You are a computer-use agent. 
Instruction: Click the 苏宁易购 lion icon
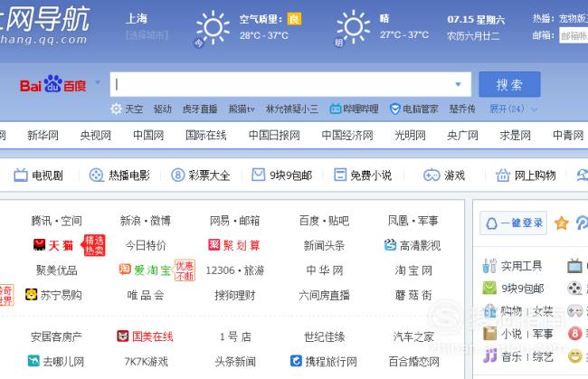click(31, 295)
